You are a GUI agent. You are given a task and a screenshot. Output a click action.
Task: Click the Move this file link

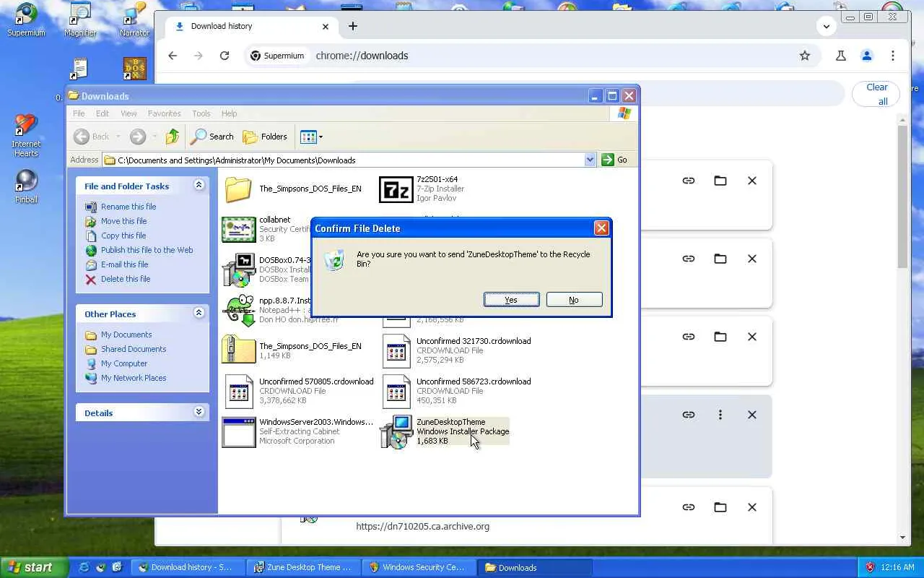[123, 221]
